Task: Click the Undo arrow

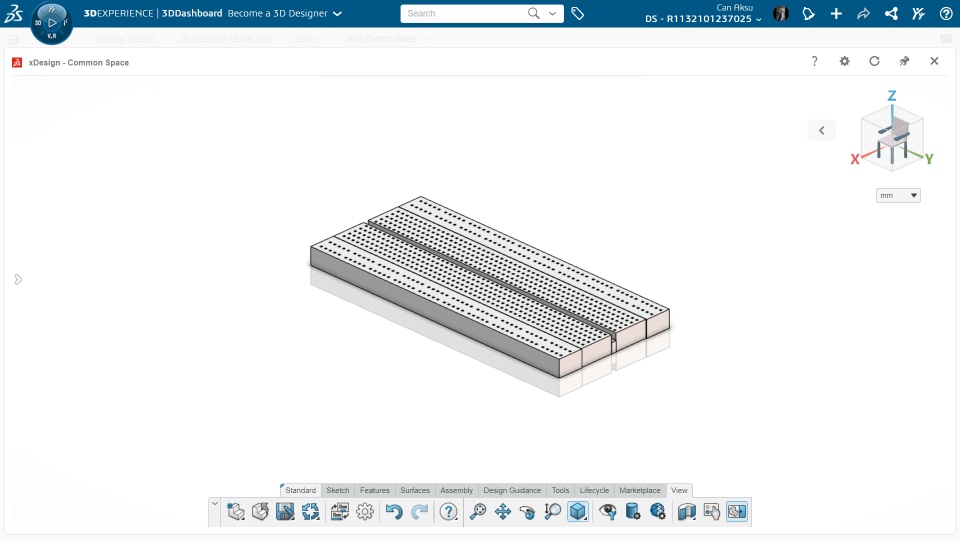Action: tap(394, 511)
